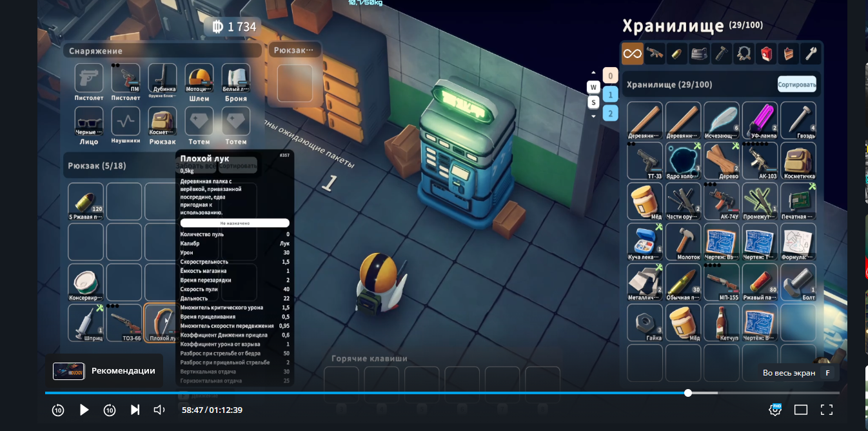Screen dimensions: 868x431
Task: Click the W page-up key hint
Action: tap(593, 87)
